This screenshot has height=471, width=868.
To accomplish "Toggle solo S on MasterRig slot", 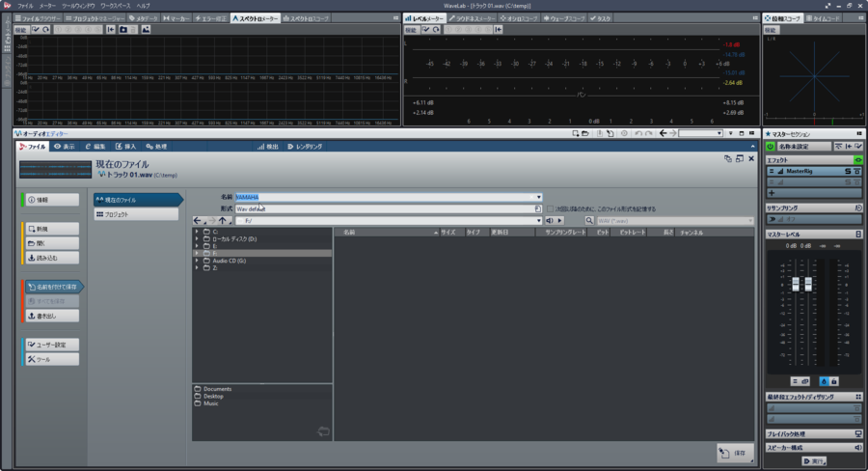I will (847, 171).
